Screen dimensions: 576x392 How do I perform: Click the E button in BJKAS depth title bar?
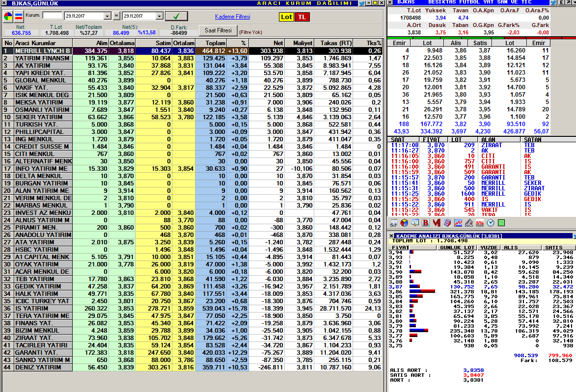pyautogui.click(x=562, y=2)
